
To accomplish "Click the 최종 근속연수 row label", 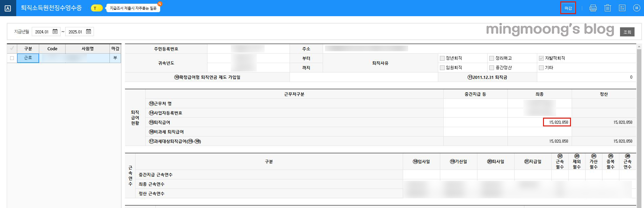I will [151, 184].
